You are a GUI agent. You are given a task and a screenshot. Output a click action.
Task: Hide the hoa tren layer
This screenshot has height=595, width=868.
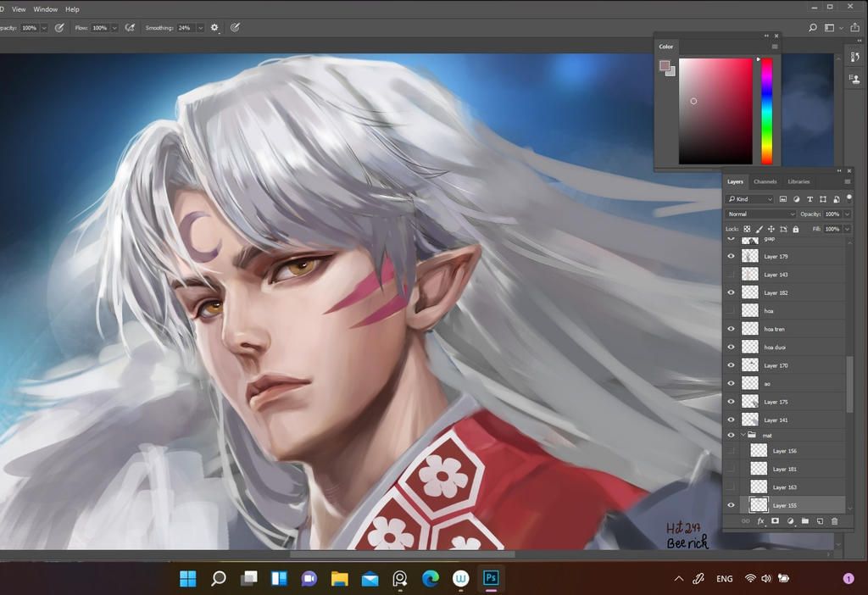[x=731, y=329]
